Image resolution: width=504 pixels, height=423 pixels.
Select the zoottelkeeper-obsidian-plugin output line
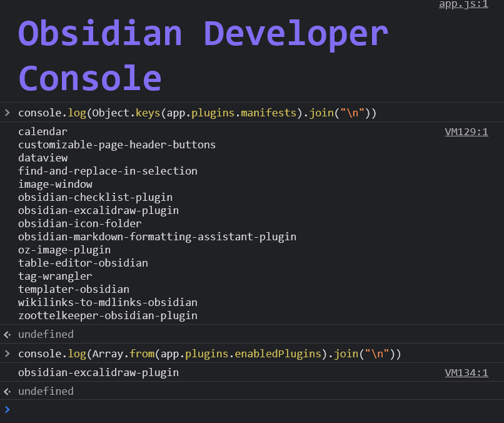[x=108, y=315]
